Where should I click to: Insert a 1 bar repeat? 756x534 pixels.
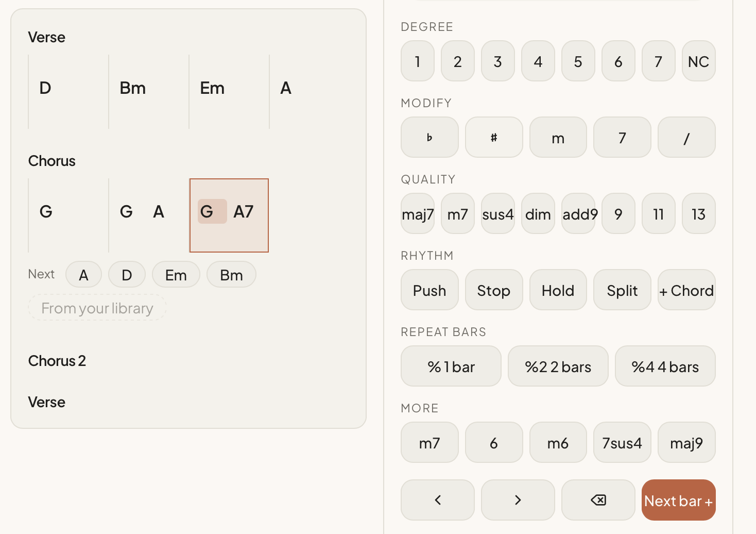pos(451,366)
